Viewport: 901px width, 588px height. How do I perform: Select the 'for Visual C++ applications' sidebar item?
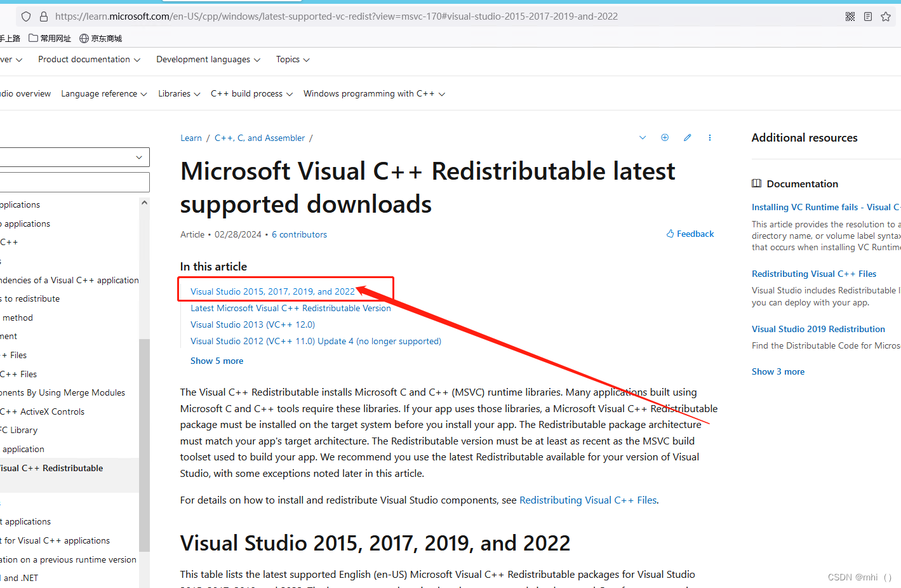coord(55,540)
